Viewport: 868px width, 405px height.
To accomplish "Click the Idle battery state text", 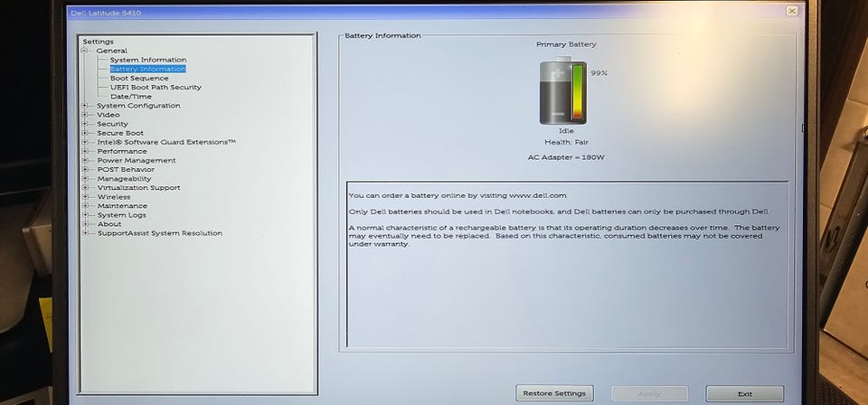I will (566, 131).
